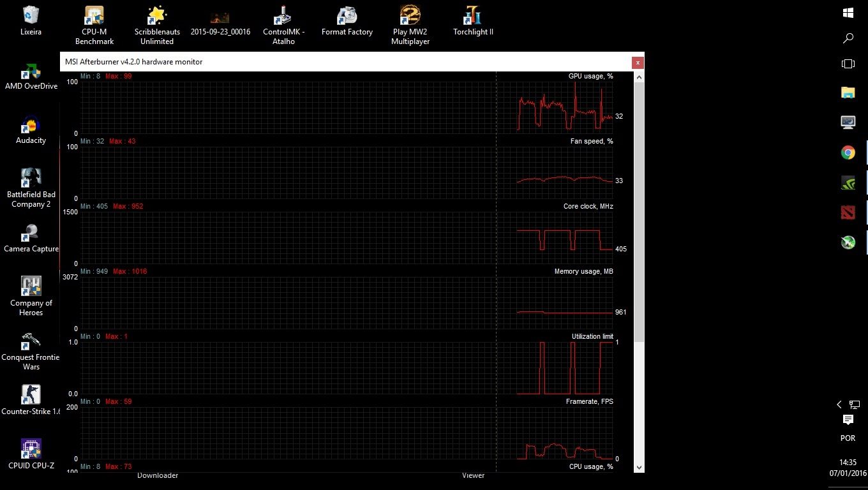Click the monitor scrollbar up arrow
The image size is (868, 490).
point(640,76)
